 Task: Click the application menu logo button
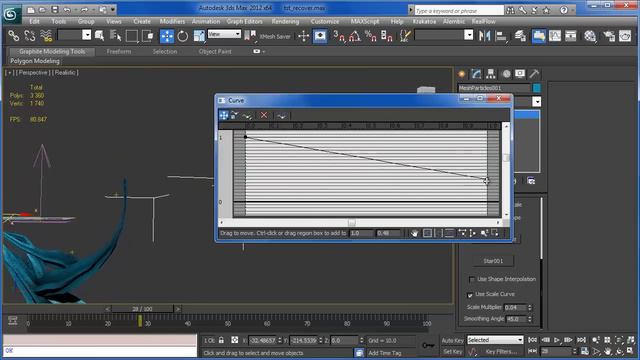coord(11,14)
